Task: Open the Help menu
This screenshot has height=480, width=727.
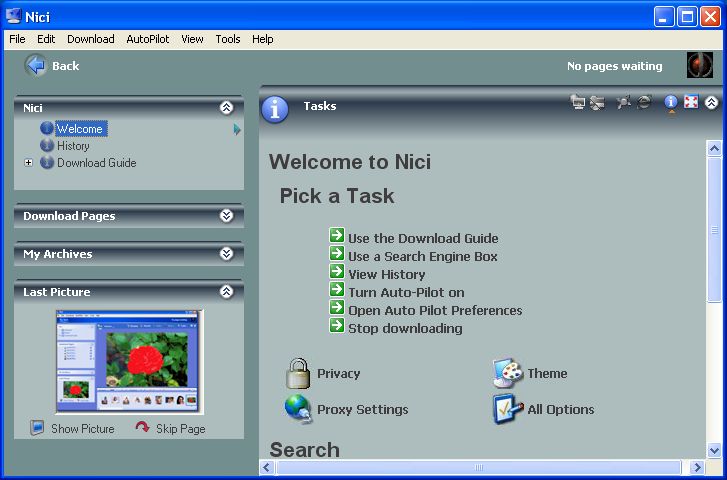Action: click(262, 39)
